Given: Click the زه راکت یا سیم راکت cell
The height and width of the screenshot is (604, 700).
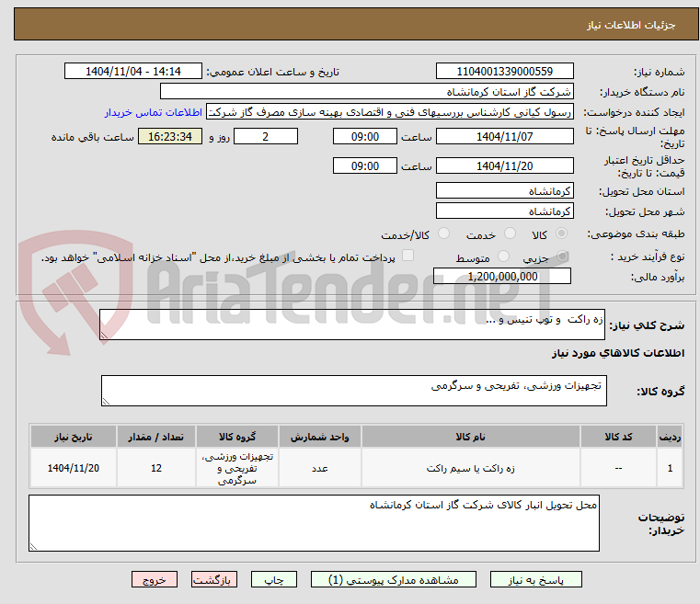Looking at the screenshot, I should point(471,468).
